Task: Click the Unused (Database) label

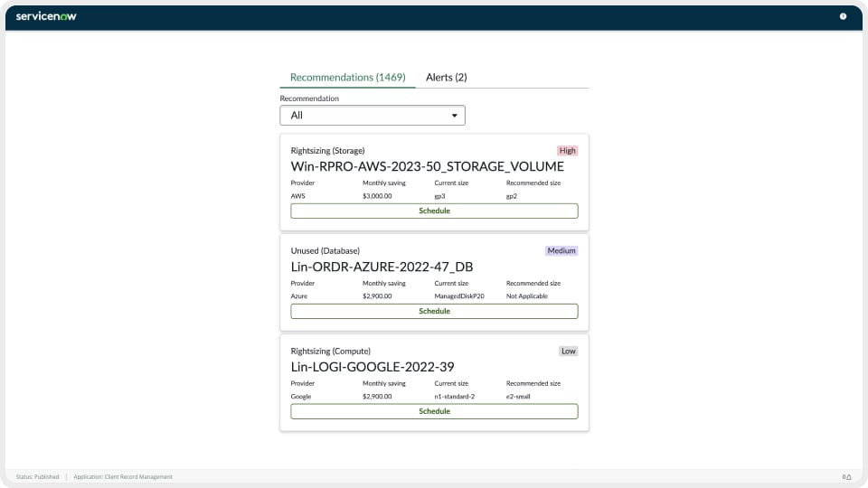Action: pos(325,250)
